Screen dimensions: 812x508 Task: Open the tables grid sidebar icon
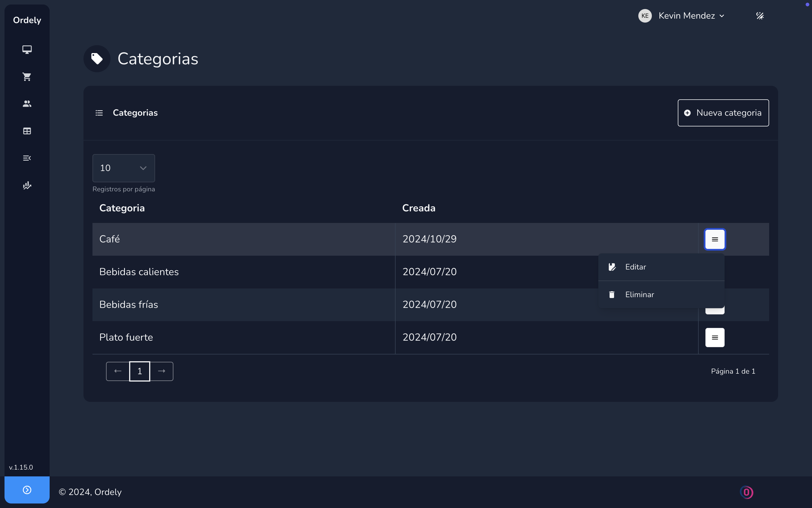pos(27,131)
